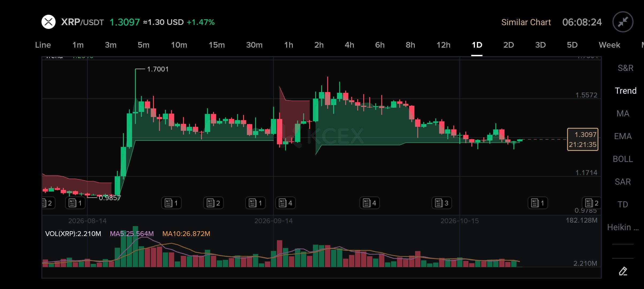Select the Line chart type
The width and height of the screenshot is (644, 289).
43,45
